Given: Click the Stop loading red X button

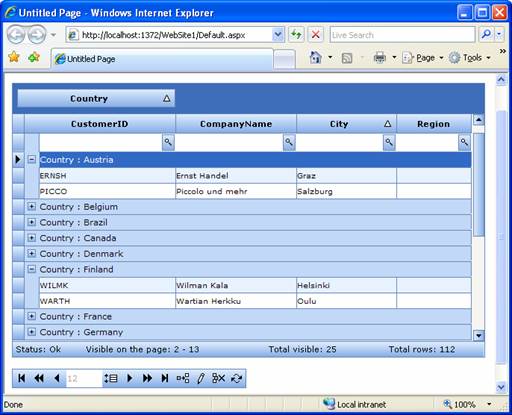Looking at the screenshot, I should 315,34.
